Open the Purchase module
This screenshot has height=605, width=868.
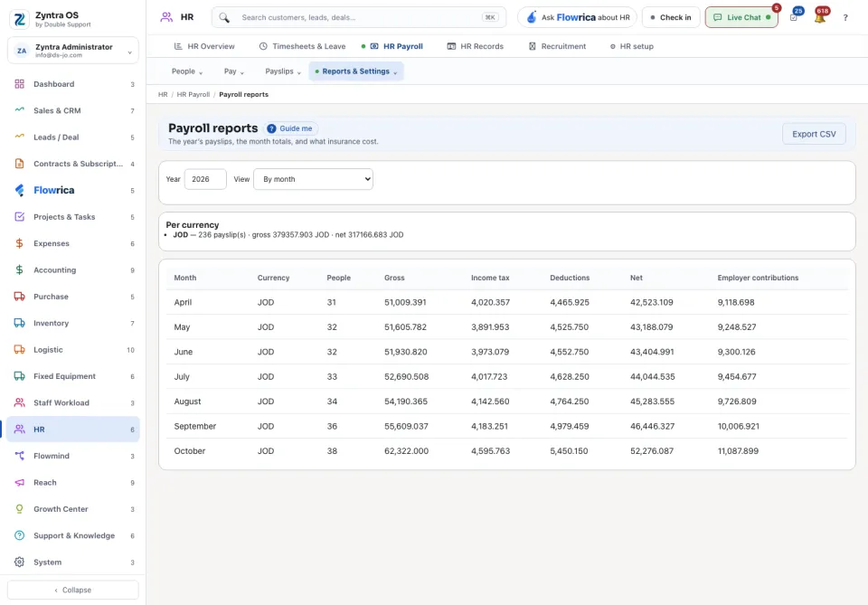73,297
